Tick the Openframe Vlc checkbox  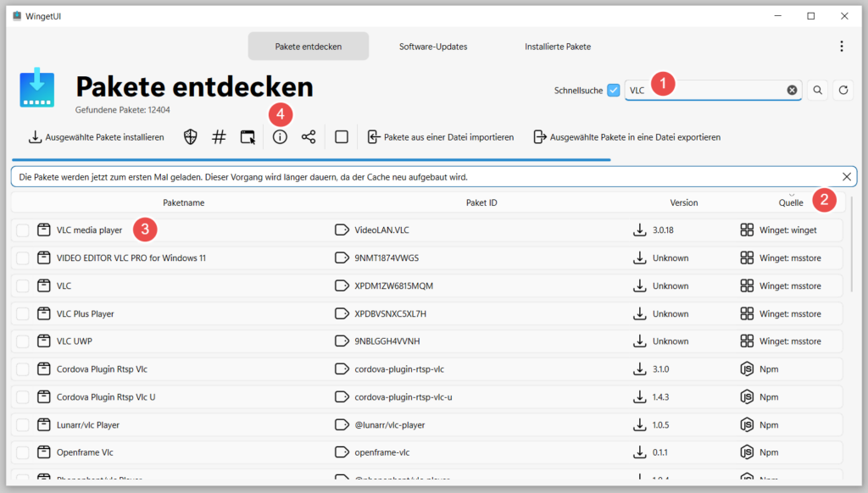pyautogui.click(x=23, y=452)
